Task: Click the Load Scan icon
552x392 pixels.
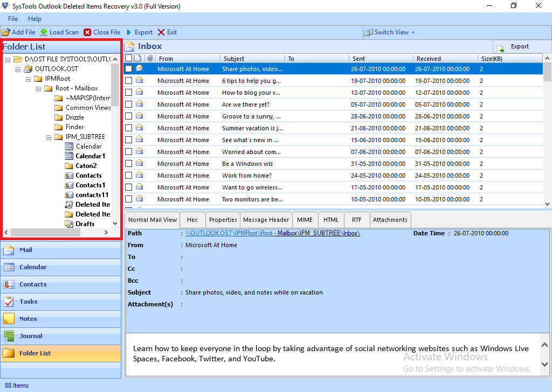Action: [44, 32]
